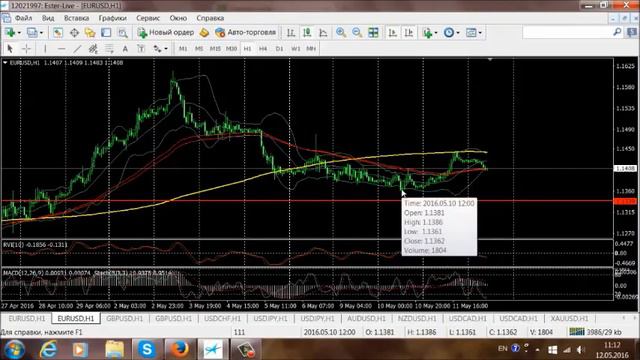Viewport: 640px width, 360px height.
Task: Toggle the Terminal window icon
Action: tap(106, 33)
